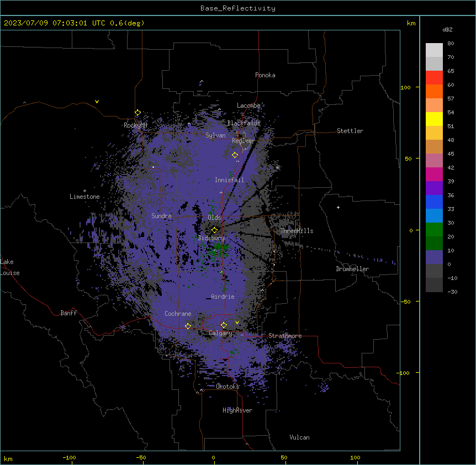Click the -100 tick on the bottom horizontal axis
The height and width of the screenshot is (465, 476).
(69, 457)
